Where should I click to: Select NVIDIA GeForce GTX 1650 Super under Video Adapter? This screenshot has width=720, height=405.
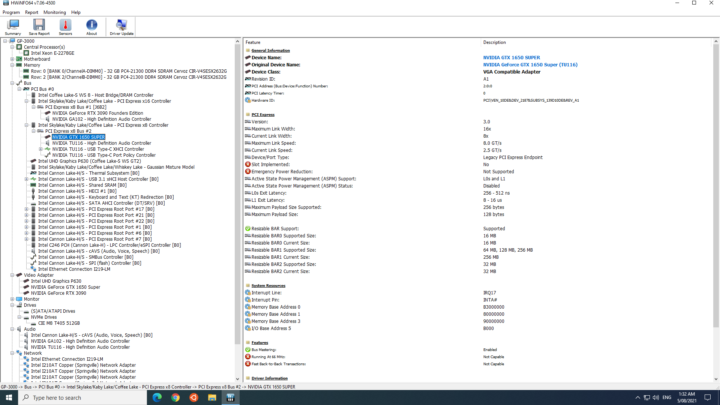[65, 287]
